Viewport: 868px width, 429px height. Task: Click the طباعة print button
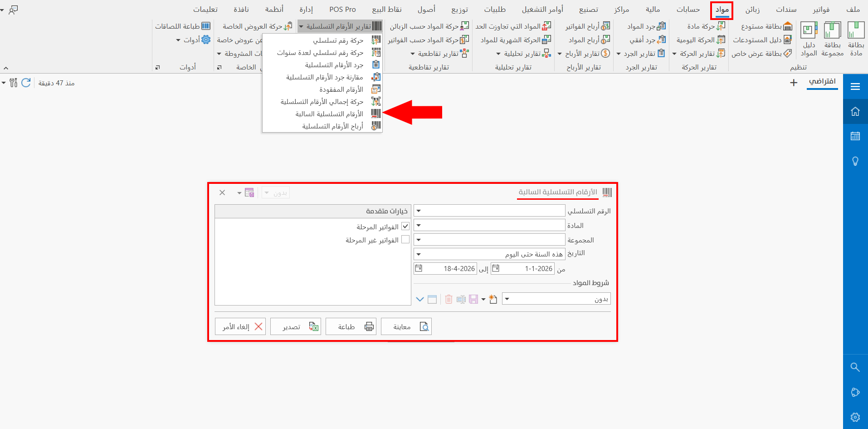tap(351, 326)
